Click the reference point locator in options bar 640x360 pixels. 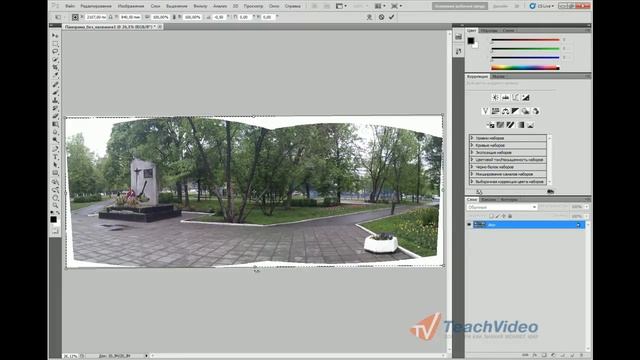point(75,17)
